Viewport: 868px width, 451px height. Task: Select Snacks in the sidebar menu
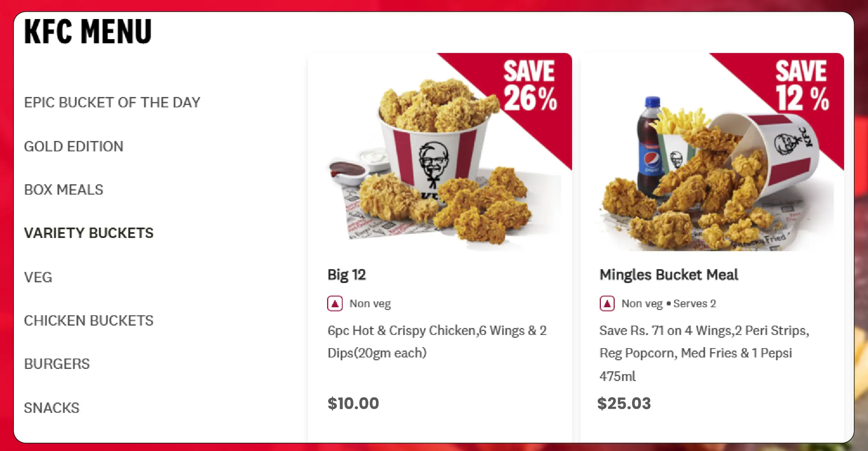coord(52,408)
